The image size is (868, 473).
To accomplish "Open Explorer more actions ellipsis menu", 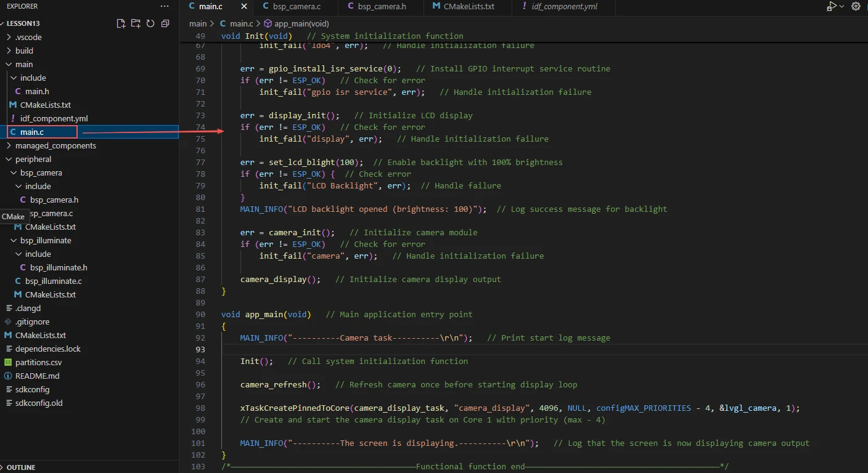I will pos(164,6).
